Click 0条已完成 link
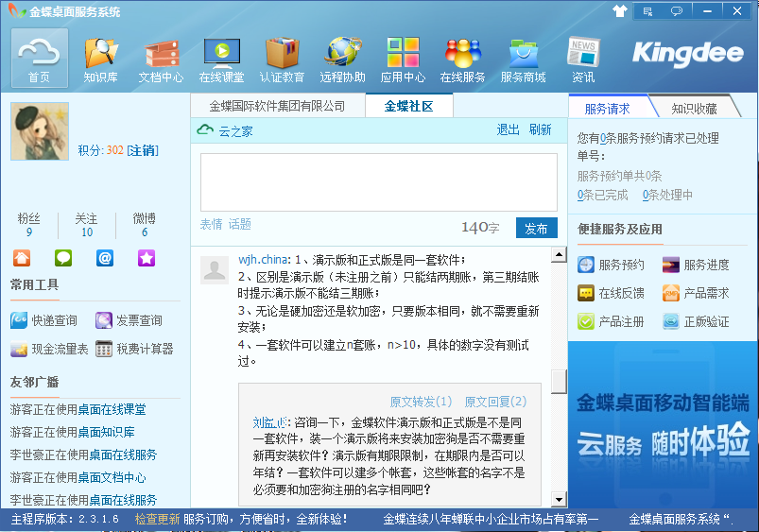Image resolution: width=759 pixels, height=532 pixels. click(x=602, y=195)
